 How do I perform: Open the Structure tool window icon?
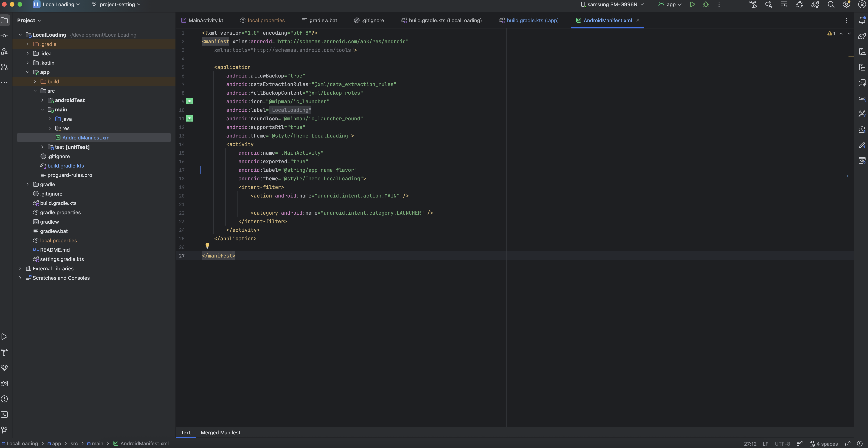(x=4, y=51)
